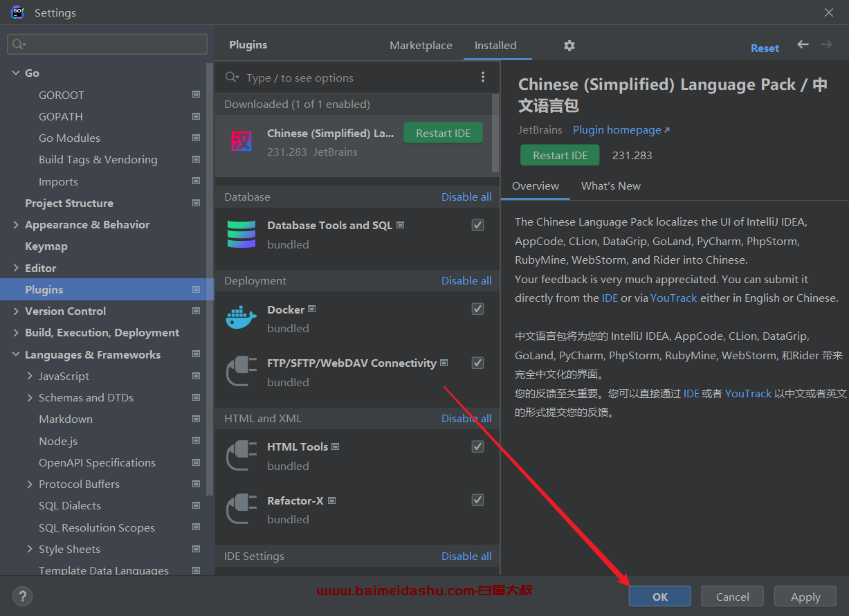Viewport: 849px width, 616px height.
Task: Click the project-scope icon beside SQL Dialects
Action: pos(197,505)
